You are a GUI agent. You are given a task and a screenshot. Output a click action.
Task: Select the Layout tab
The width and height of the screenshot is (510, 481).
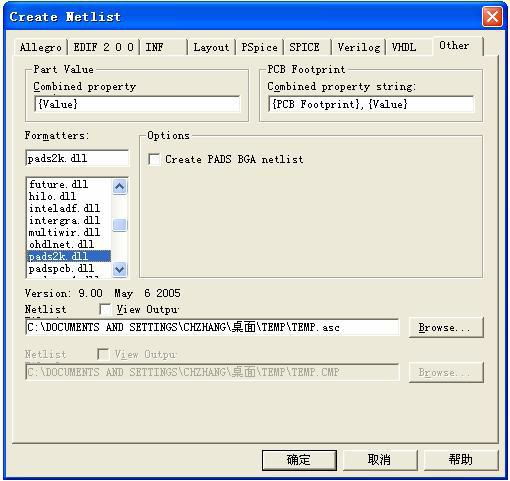point(211,47)
